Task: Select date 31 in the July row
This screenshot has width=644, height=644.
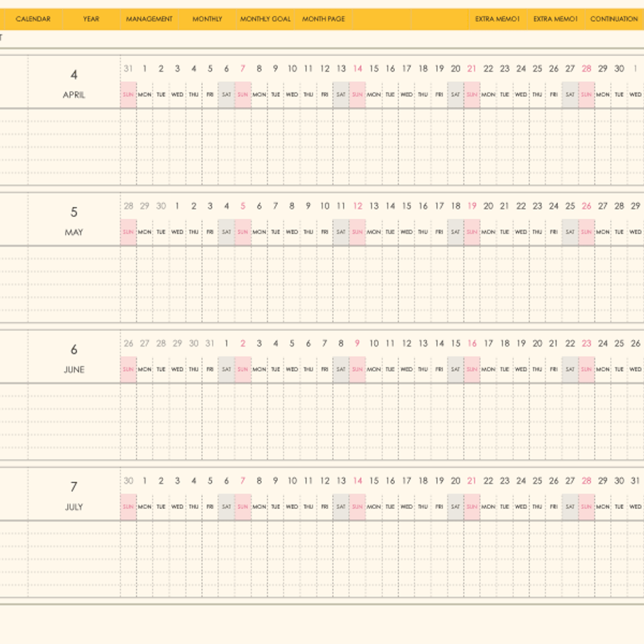Action: [x=636, y=480]
